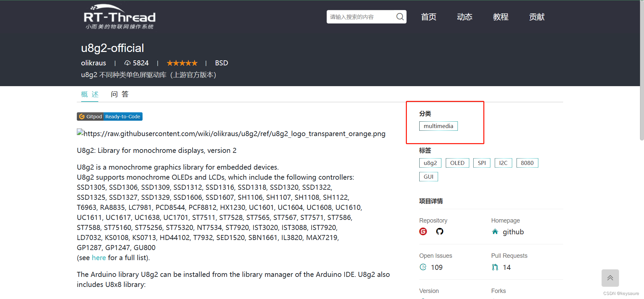Viewport: 644px width, 299px height.
Task: Click the GUI tag
Action: click(x=429, y=177)
